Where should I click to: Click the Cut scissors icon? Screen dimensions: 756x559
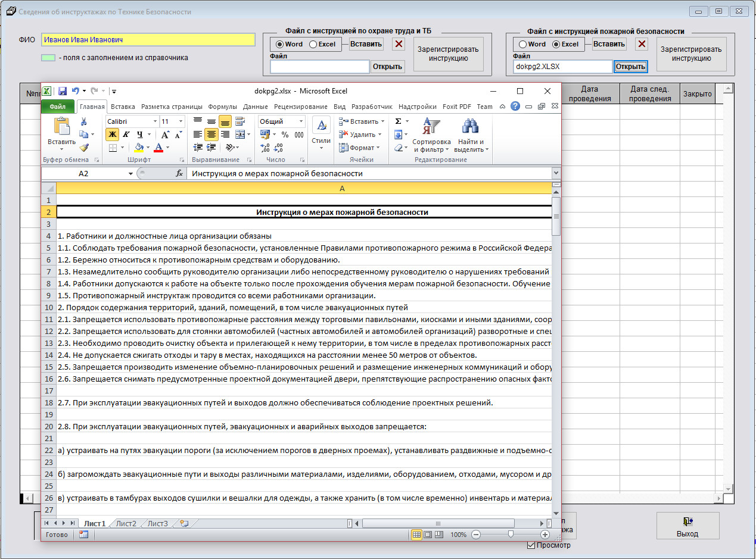coord(84,121)
